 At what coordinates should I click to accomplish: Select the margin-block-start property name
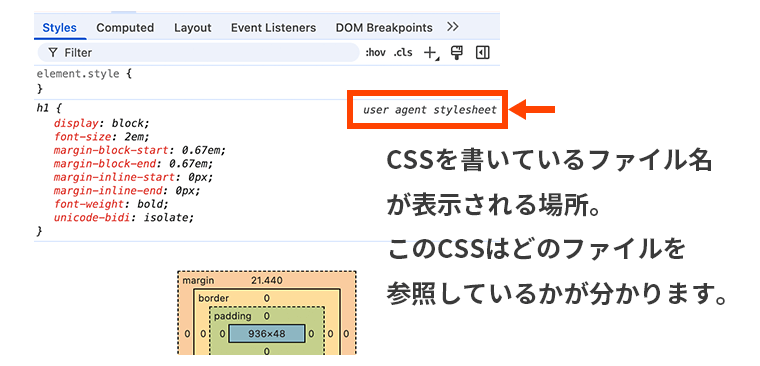pos(111,150)
